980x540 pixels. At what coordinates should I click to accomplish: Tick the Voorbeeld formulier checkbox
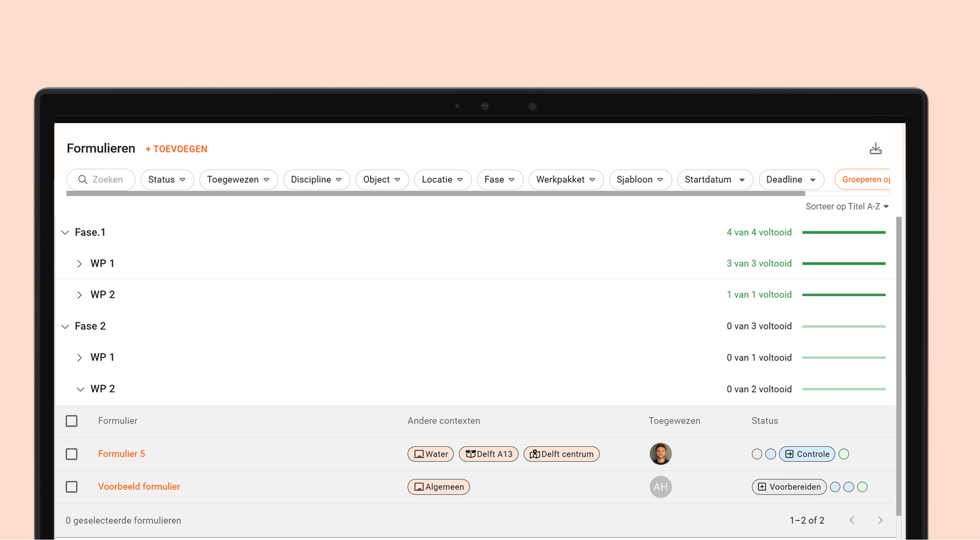click(72, 487)
